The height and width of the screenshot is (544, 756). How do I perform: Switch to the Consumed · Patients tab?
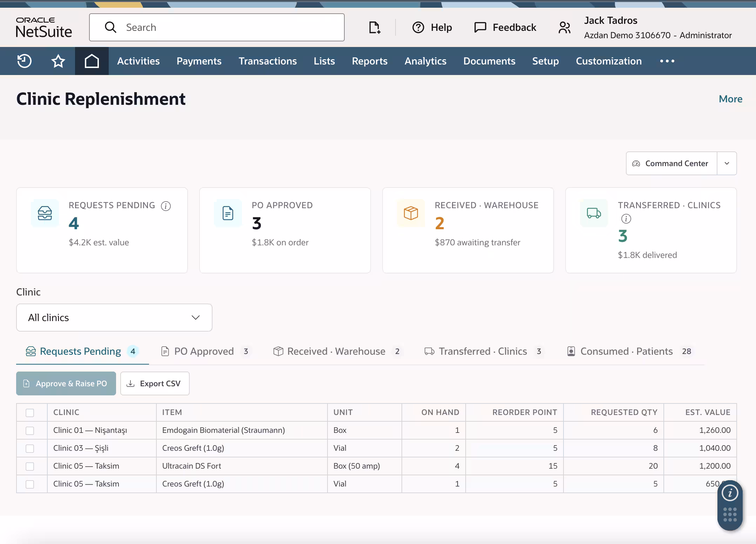(x=630, y=351)
